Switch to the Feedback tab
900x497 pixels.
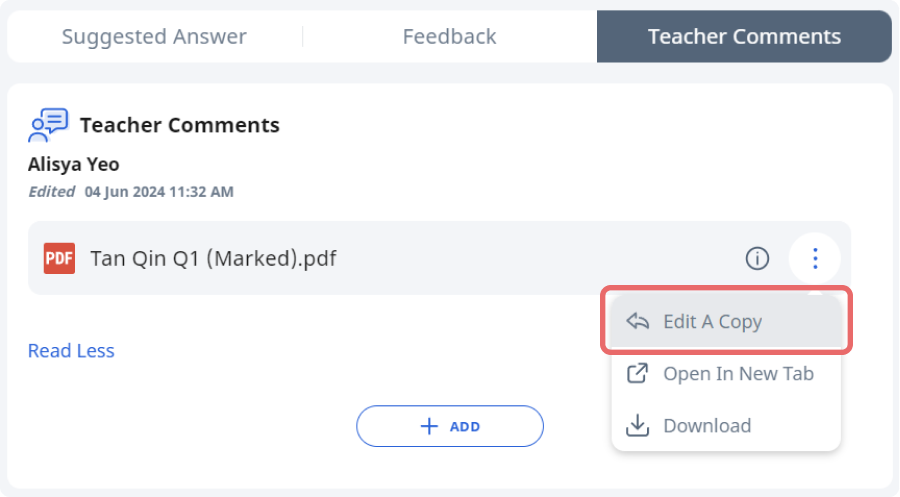(449, 36)
